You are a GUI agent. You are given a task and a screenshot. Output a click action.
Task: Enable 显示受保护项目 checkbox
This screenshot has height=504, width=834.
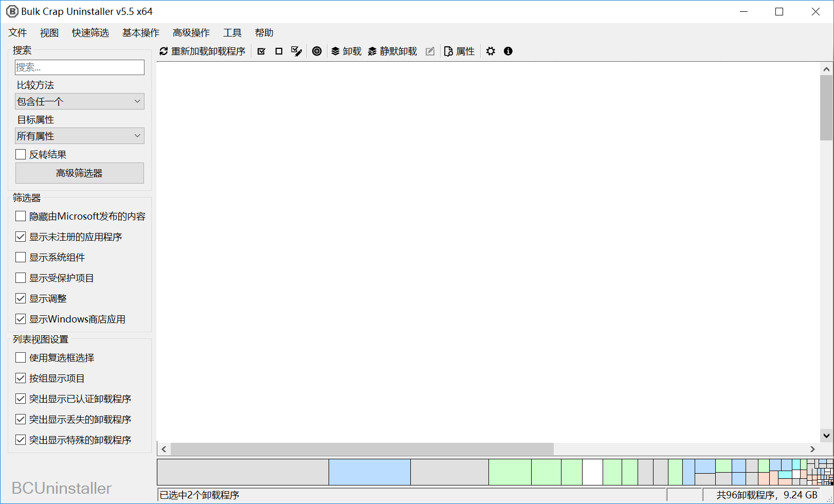[x=21, y=278]
